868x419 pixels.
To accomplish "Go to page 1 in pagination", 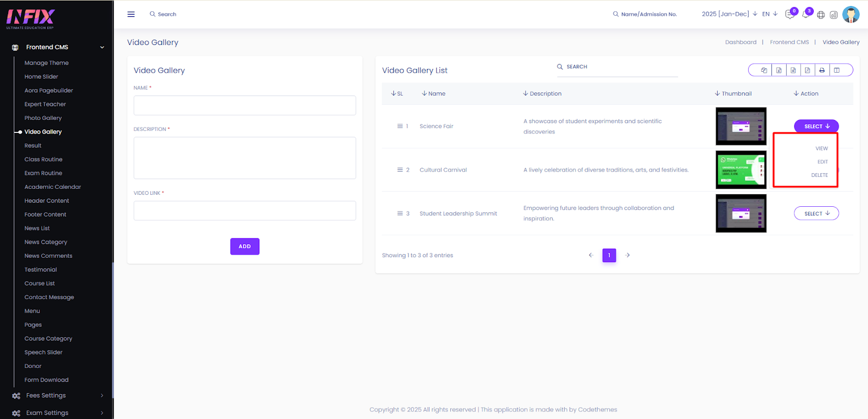I will tap(609, 255).
